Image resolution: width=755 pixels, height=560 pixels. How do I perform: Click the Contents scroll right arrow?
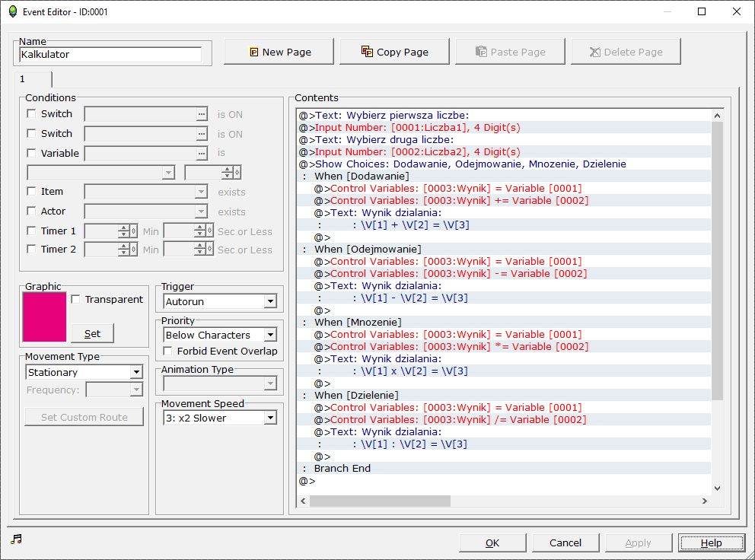(705, 501)
